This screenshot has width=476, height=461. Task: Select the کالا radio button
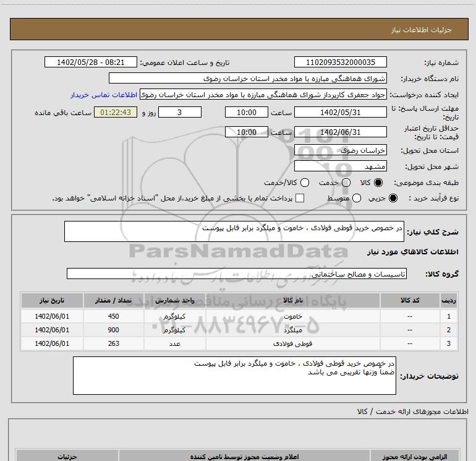coord(378,183)
